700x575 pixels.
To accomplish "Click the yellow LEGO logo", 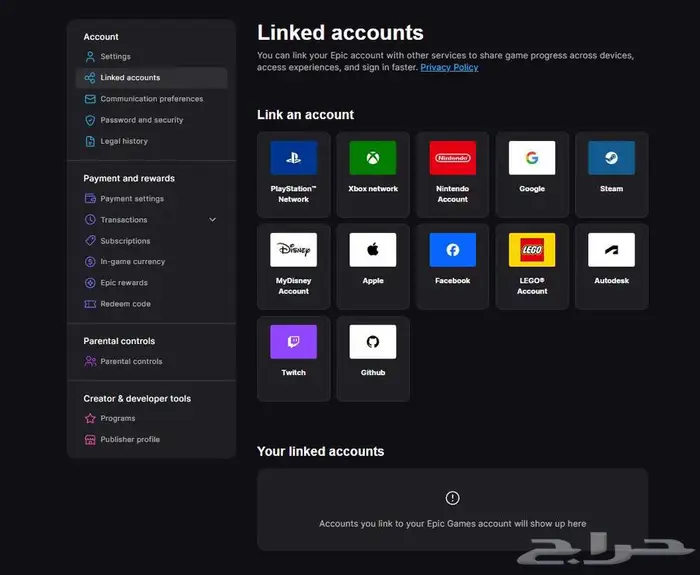I will tap(532, 250).
